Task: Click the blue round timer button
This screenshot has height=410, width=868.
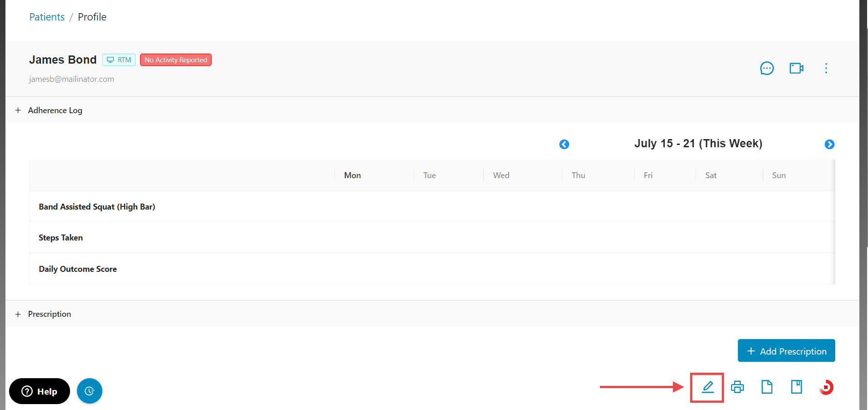Action: [90, 391]
